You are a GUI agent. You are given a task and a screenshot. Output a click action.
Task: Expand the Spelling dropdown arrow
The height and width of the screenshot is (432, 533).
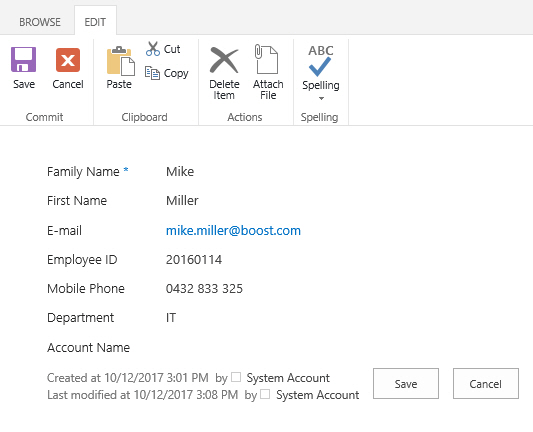point(321,98)
